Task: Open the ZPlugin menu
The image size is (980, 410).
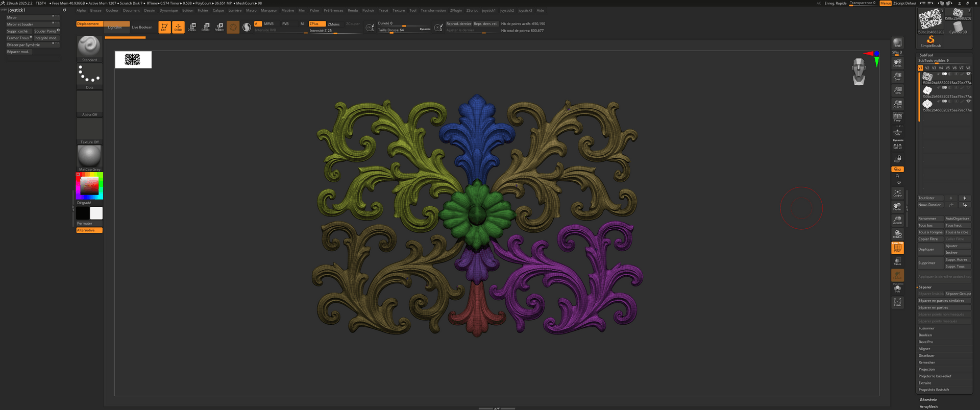Action: [x=456, y=10]
